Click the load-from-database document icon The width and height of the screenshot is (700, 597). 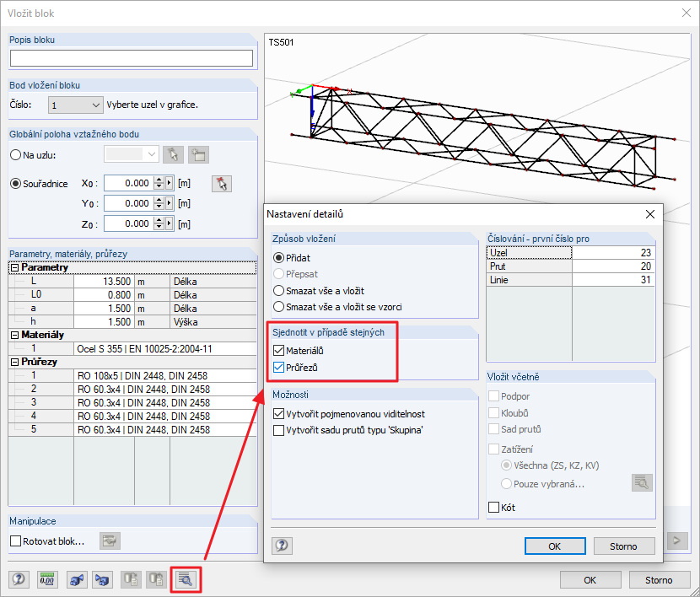[x=157, y=580]
